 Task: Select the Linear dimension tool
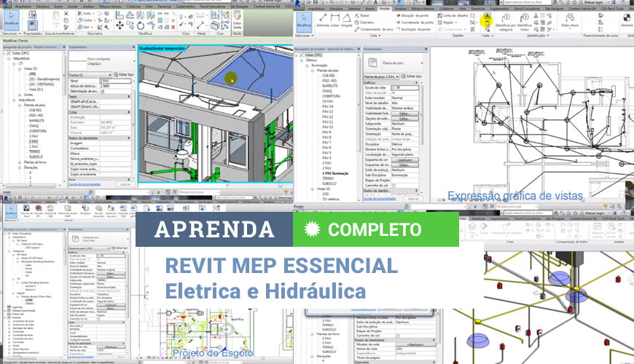(335, 20)
